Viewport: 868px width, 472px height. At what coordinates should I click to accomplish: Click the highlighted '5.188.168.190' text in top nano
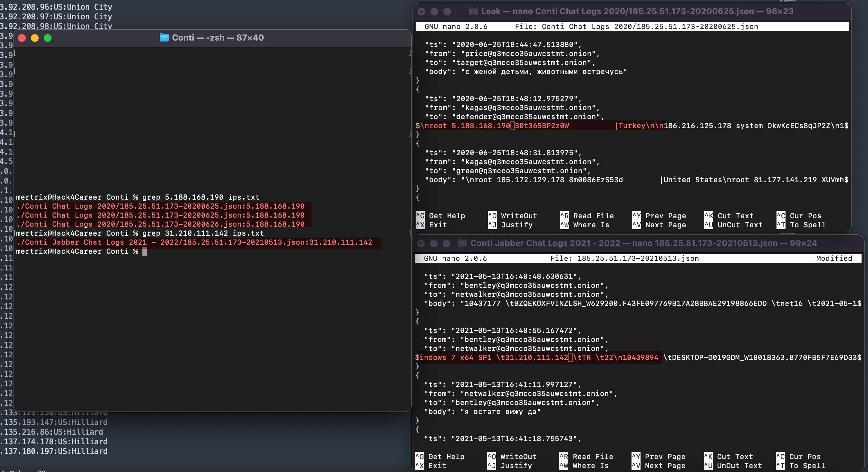(481, 126)
